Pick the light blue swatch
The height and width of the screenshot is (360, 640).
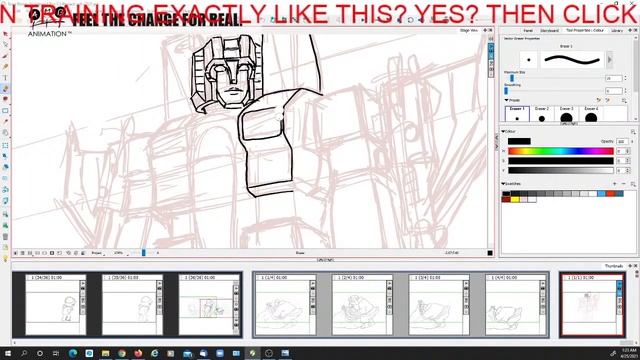pyautogui.click(x=602, y=194)
